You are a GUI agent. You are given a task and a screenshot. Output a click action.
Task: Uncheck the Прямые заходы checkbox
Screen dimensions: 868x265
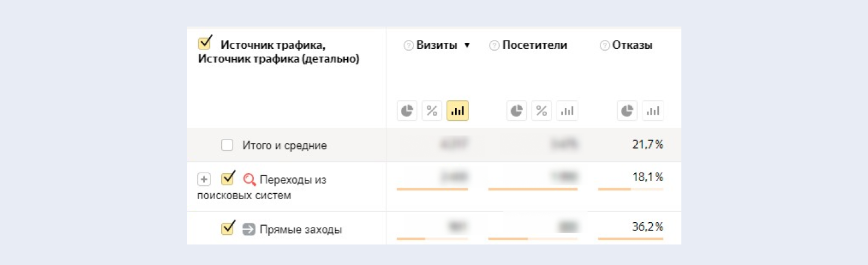[228, 229]
